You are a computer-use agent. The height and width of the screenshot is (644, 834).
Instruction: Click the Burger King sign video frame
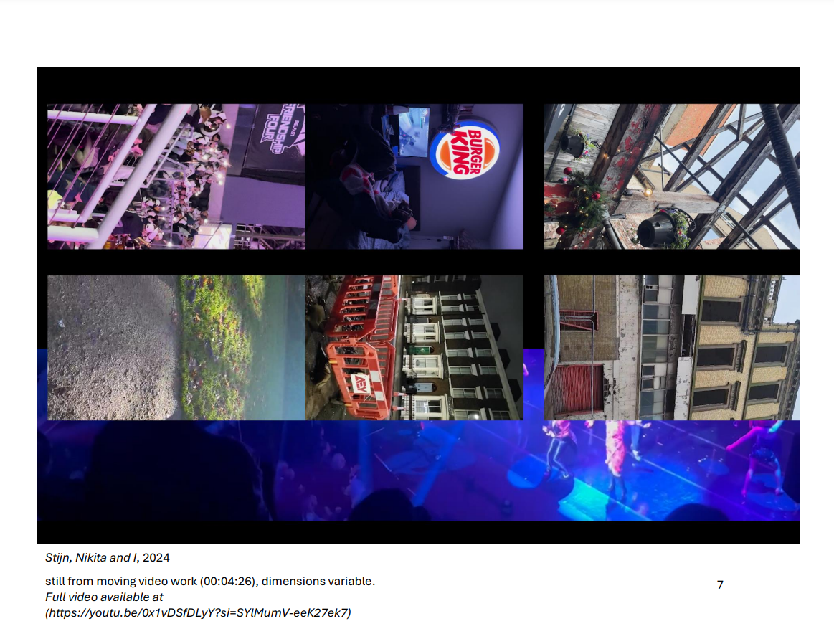pyautogui.click(x=414, y=176)
